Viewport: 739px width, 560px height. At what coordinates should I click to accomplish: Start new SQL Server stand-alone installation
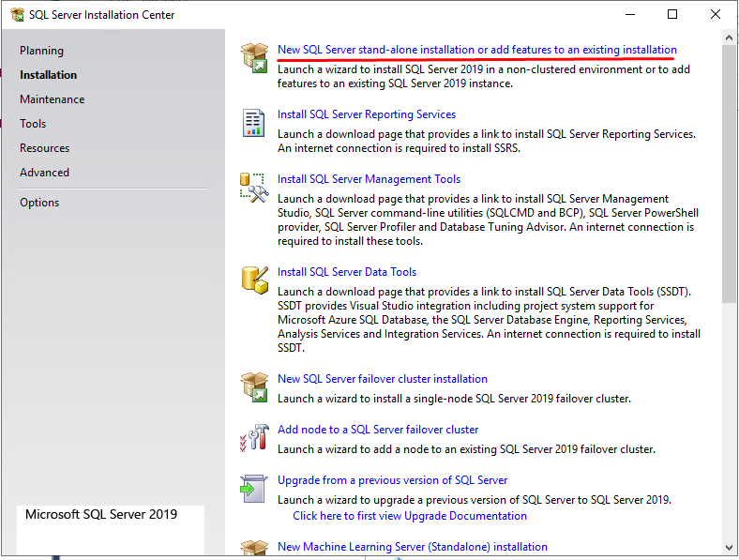(476, 50)
